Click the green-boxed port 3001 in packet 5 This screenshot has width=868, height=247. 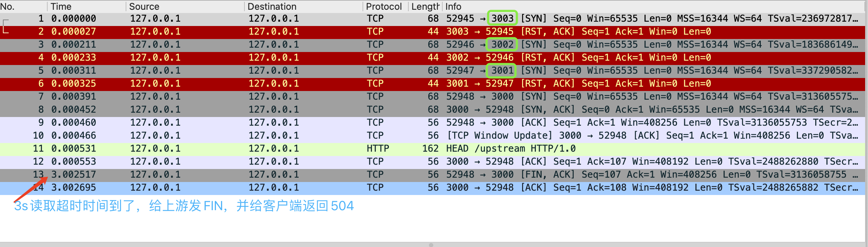point(502,70)
